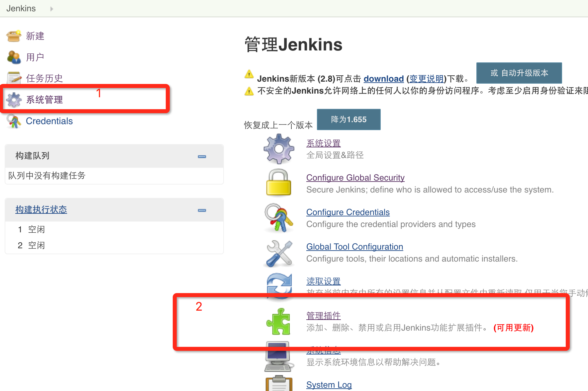The width and height of the screenshot is (588, 391).
Task: Open the 构建执行状态 header link
Action: pyautogui.click(x=41, y=209)
